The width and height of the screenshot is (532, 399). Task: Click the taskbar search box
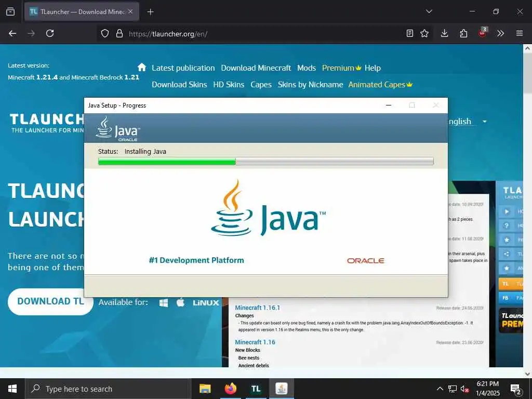click(108, 389)
